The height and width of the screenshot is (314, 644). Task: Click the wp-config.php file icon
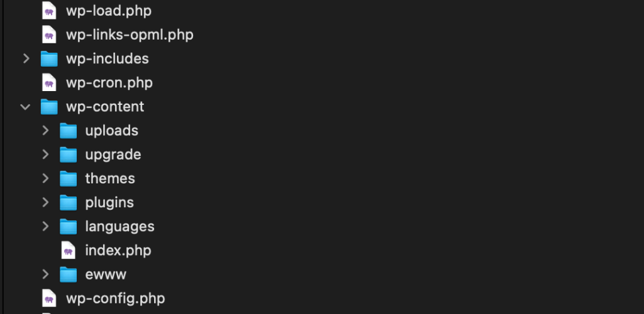click(49, 298)
